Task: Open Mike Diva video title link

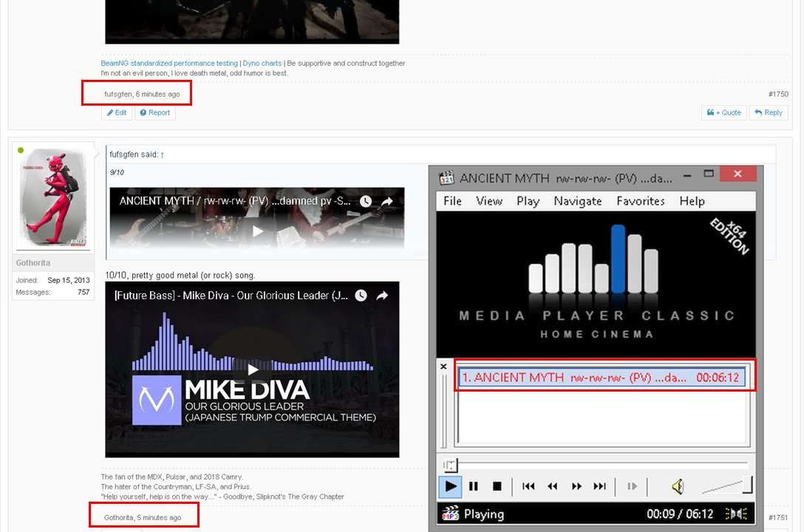Action: 231,296
